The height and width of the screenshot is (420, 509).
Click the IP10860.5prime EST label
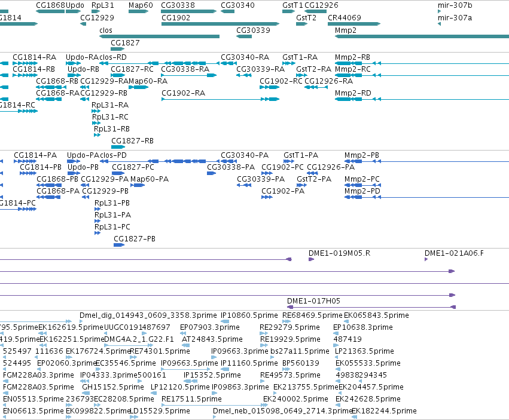coord(249,315)
